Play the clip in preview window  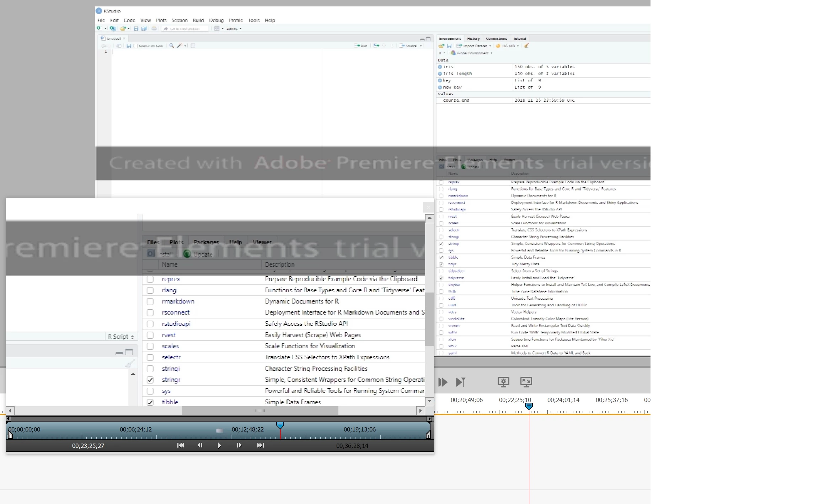[x=219, y=445]
